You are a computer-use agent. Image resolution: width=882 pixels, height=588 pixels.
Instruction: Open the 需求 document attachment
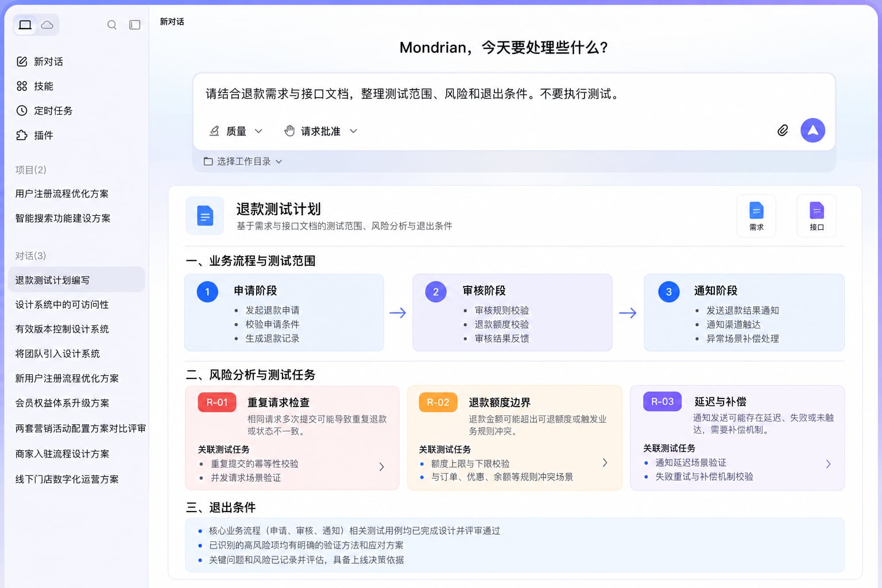[756, 216]
